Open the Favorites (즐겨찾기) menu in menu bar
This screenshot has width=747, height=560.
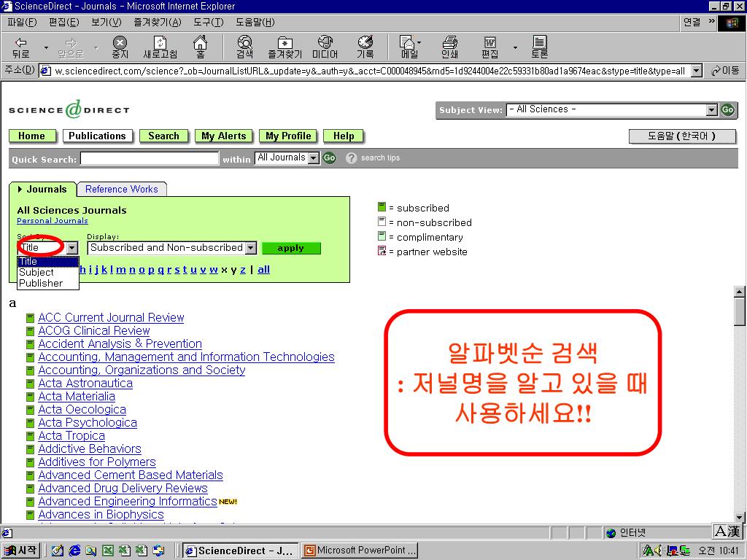click(158, 23)
